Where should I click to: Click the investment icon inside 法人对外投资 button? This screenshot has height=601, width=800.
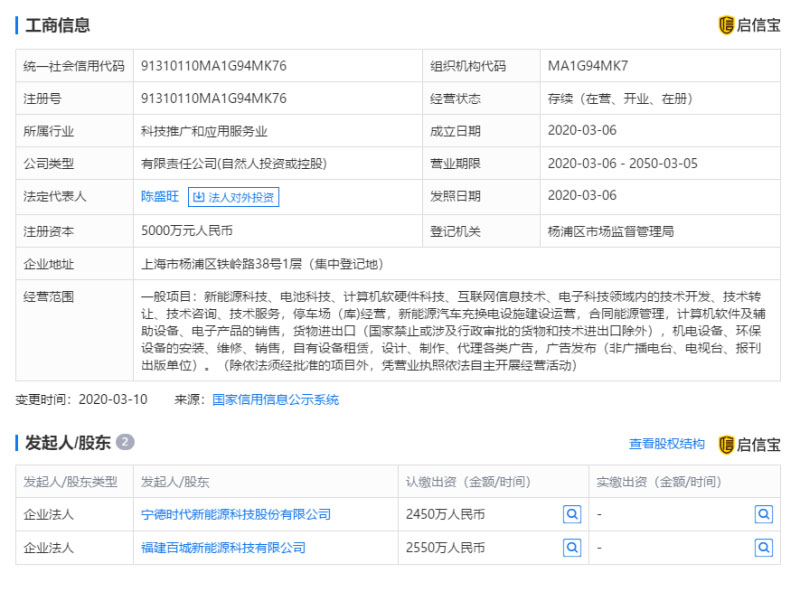199,197
